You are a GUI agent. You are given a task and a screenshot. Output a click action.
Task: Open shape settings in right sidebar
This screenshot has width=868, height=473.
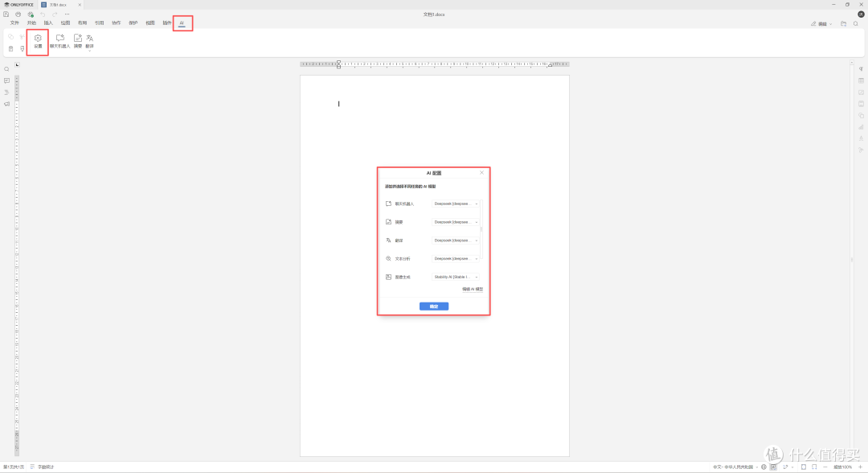pos(861,116)
